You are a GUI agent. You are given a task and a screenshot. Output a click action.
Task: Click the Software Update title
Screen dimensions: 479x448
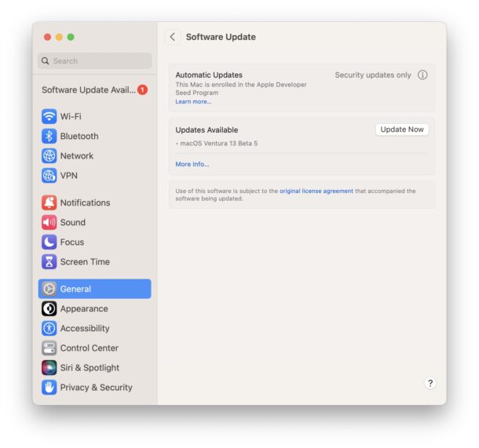[221, 37]
